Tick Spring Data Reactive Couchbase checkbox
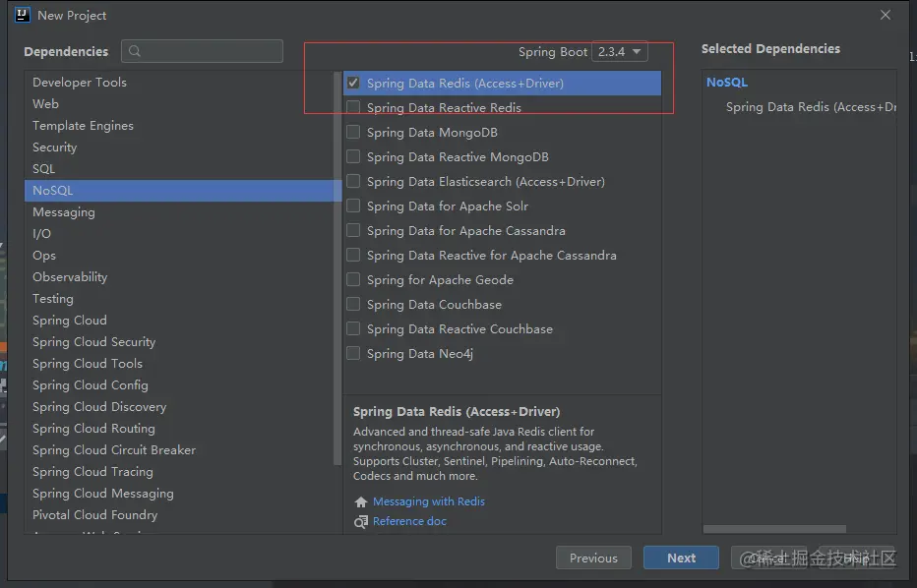Viewport: 917px width, 588px height. click(x=353, y=328)
